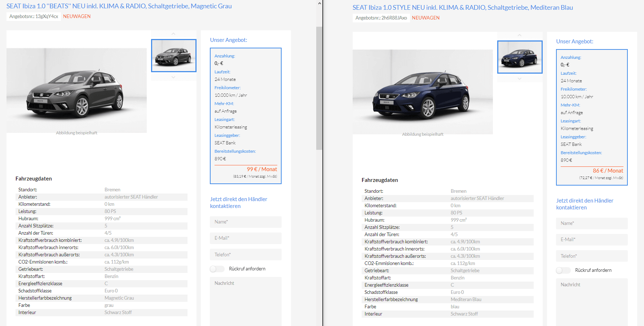The height and width of the screenshot is (326, 644).
Task: Focus the E-Mail field in the right contact form
Action: point(592,240)
